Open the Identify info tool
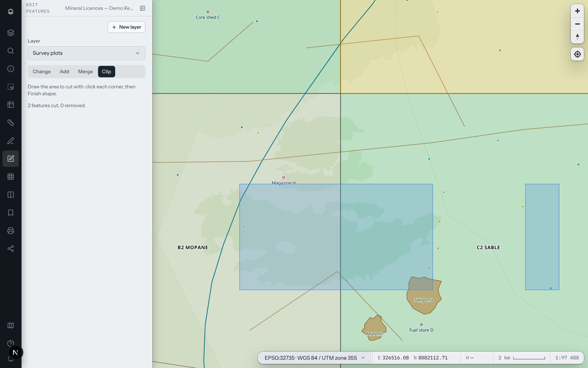588x368 pixels. 10,69
